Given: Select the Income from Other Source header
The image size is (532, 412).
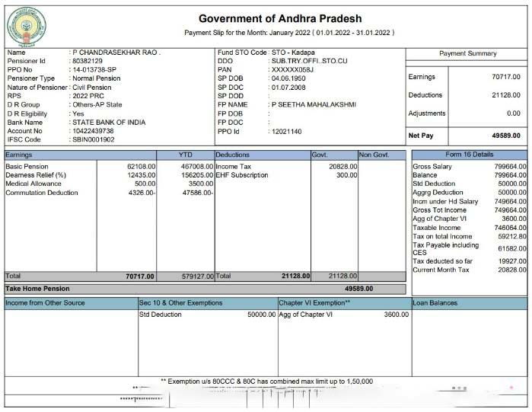Looking at the screenshot, I should (x=46, y=302).
